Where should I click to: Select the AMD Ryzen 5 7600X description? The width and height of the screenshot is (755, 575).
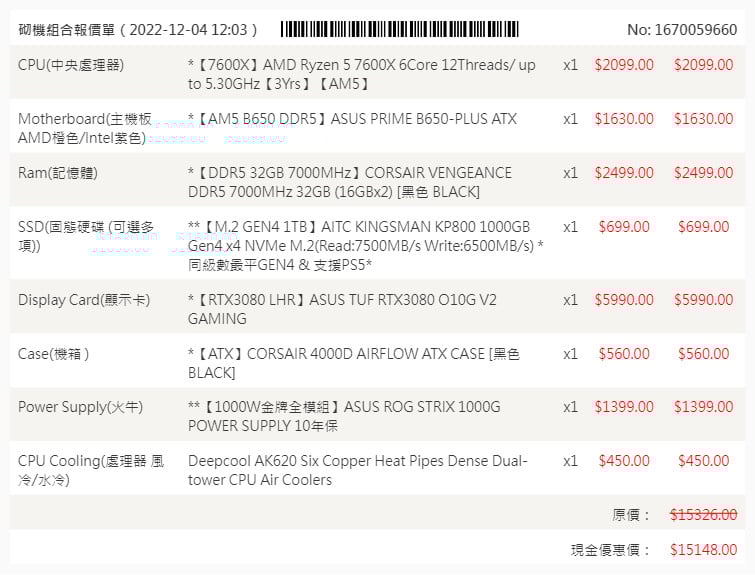[x=361, y=74]
